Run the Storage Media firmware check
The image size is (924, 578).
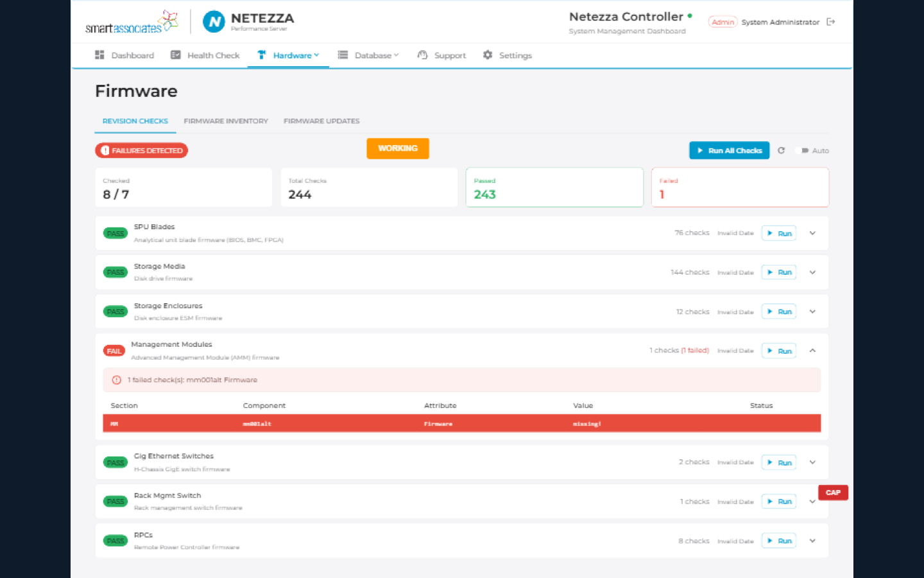[778, 272]
